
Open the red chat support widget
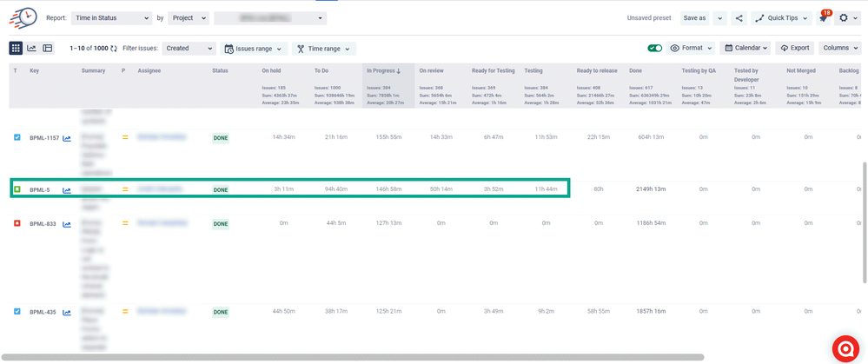pos(845,349)
